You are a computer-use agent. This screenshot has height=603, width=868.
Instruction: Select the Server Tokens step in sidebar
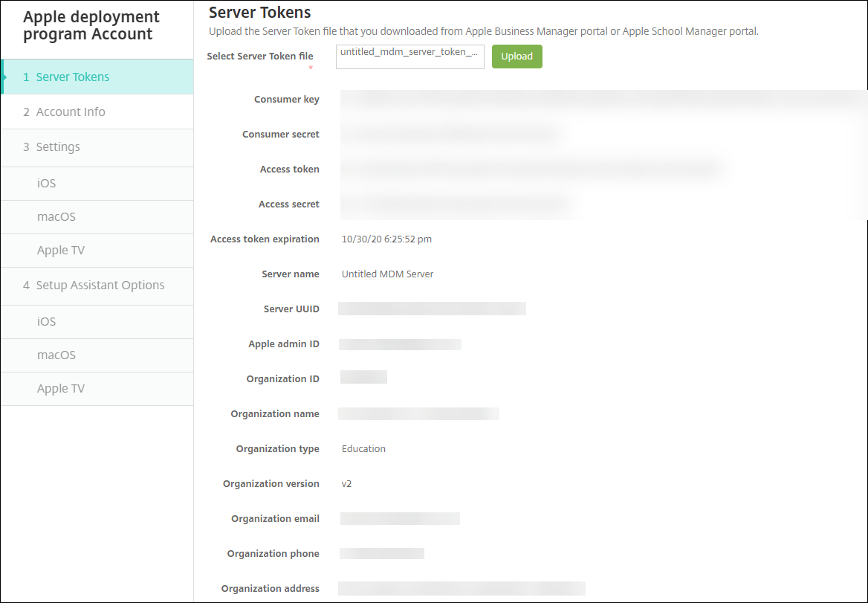click(x=73, y=77)
